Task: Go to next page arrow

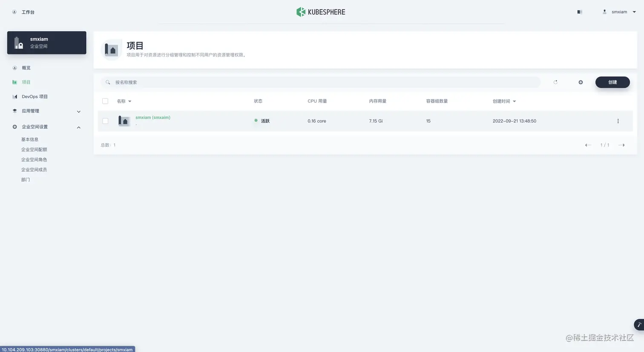Action: [621, 145]
